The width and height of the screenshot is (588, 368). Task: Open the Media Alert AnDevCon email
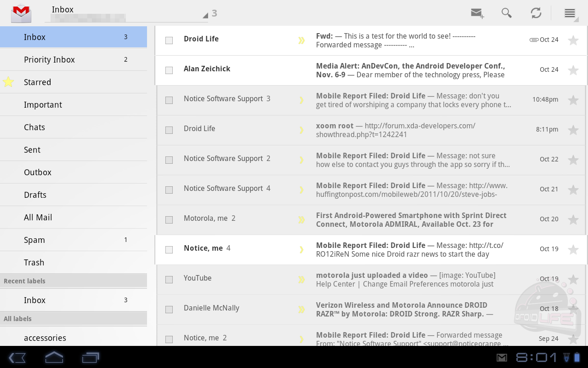tap(410, 70)
